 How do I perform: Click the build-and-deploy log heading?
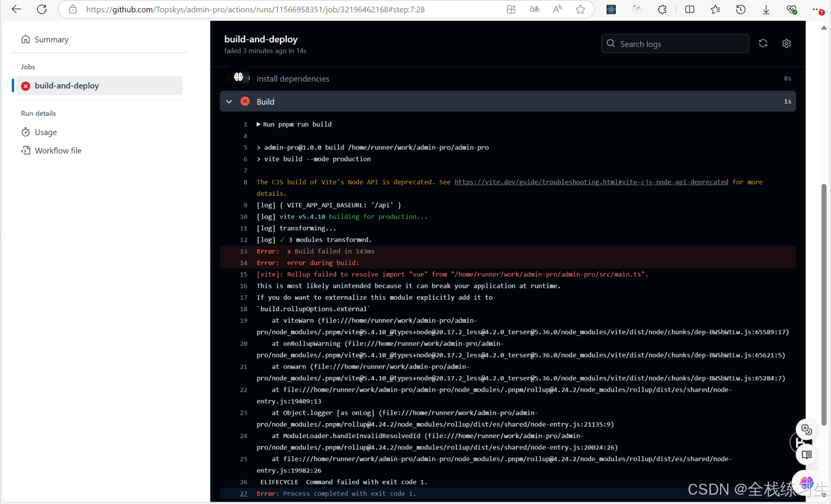pos(261,39)
